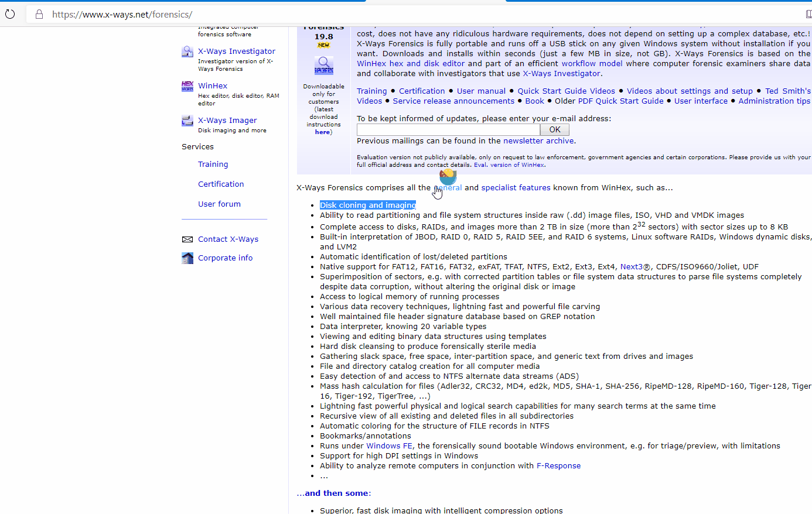The height and width of the screenshot is (514, 812).
Task: Open the workflow model link
Action: coord(592,64)
